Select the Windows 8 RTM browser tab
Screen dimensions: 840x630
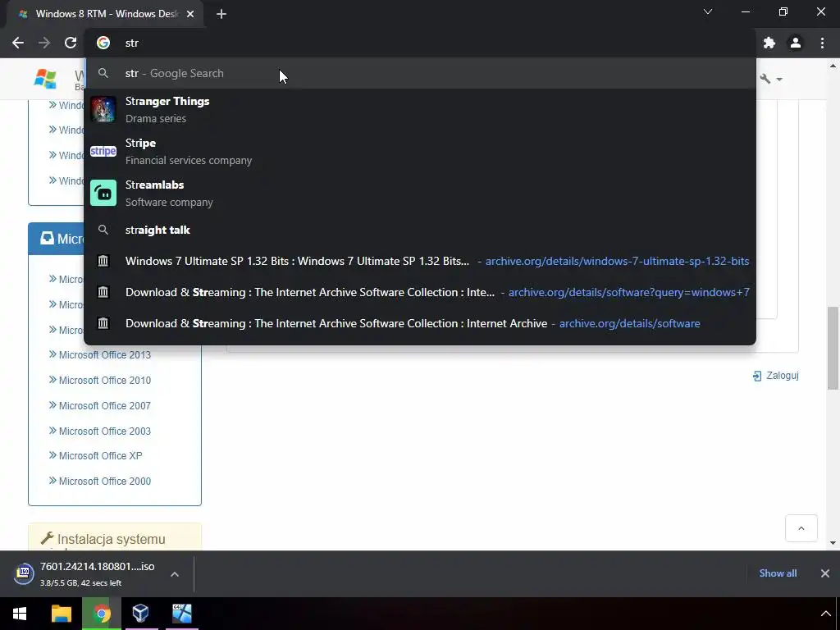coord(104,14)
